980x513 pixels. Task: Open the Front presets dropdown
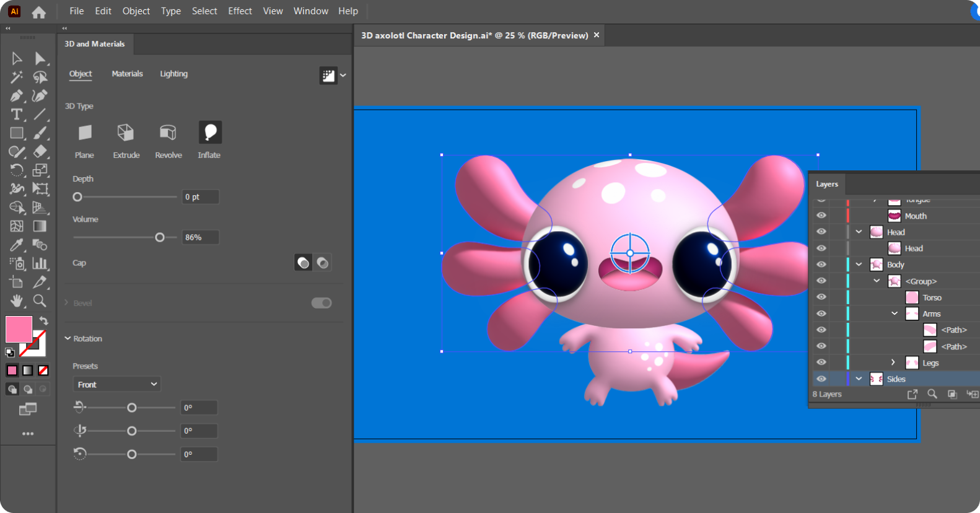(116, 385)
